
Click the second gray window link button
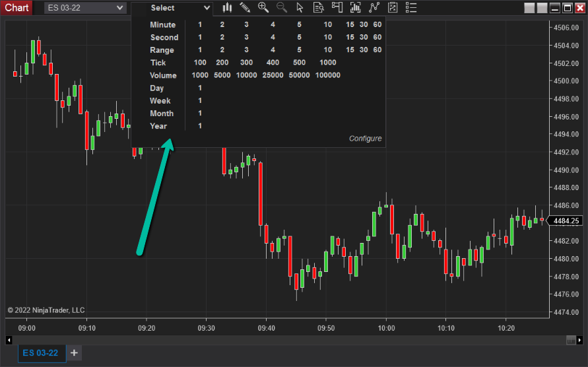coord(542,7)
